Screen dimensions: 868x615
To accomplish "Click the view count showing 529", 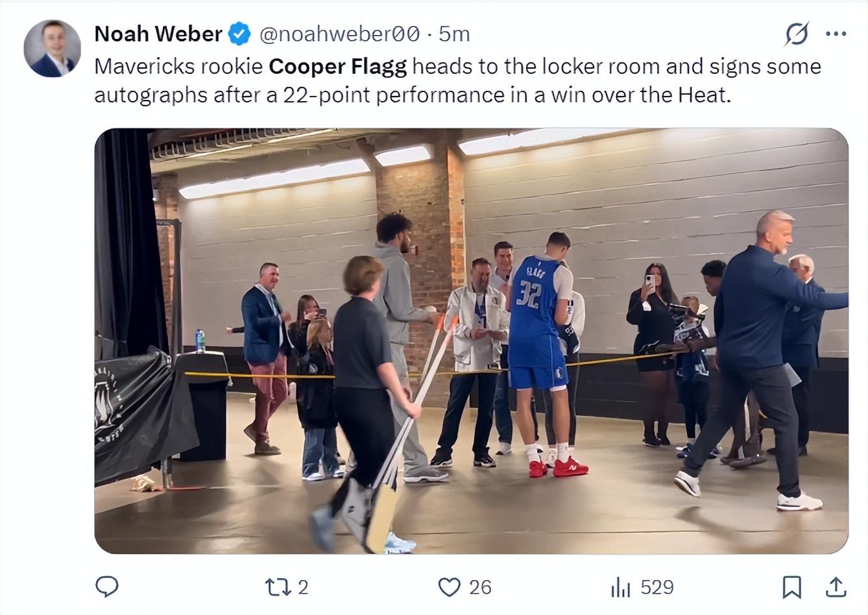I will pos(657,587).
